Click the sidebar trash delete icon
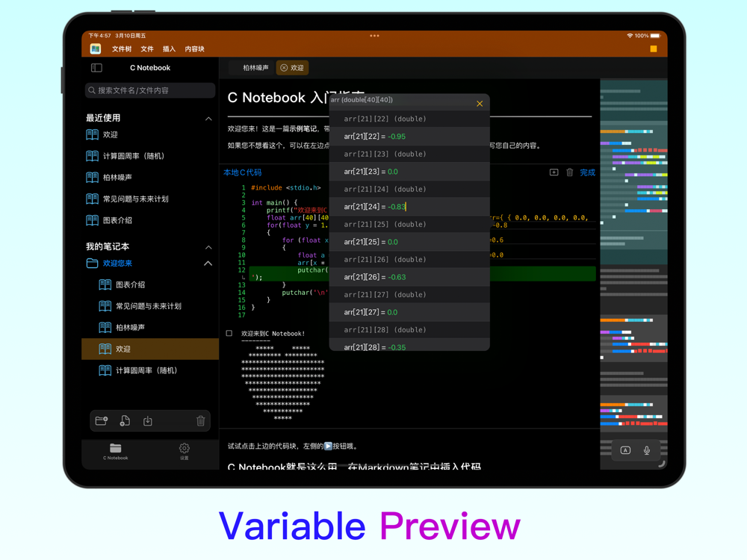747x560 pixels. [200, 421]
